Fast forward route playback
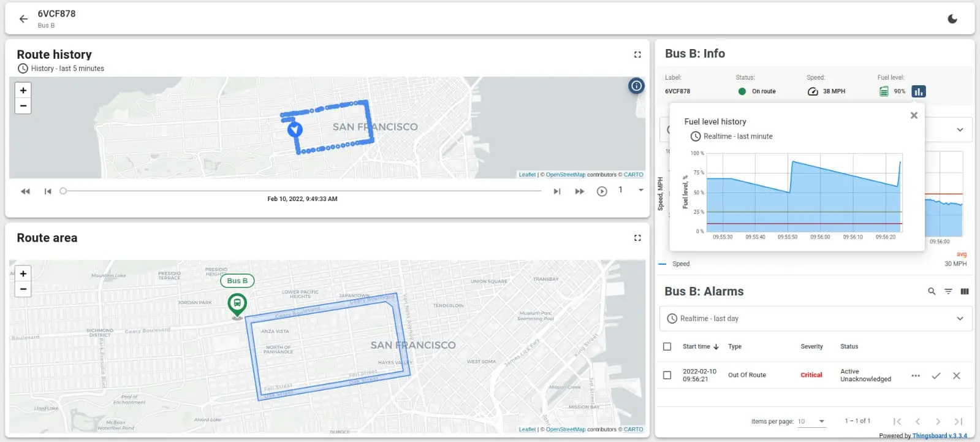Image resolution: width=980 pixels, height=442 pixels. (579, 191)
